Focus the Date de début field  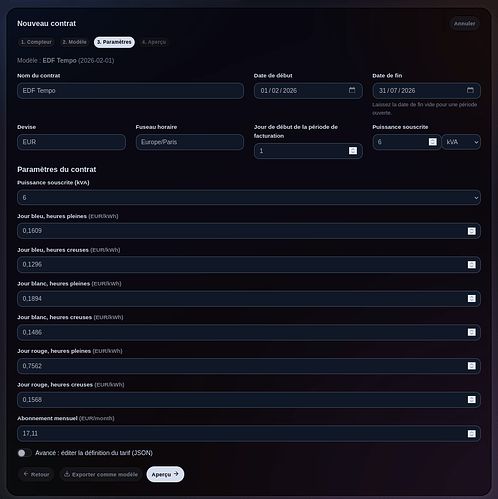(308, 91)
